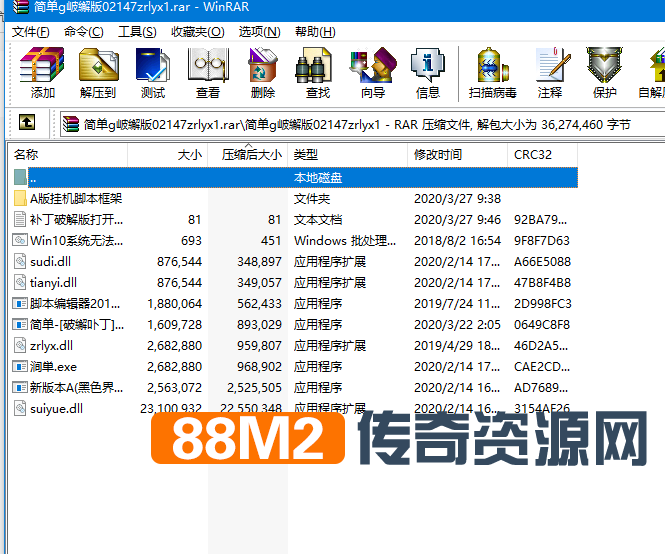Viewport: 665px width, 554px height.
Task: Sort by CRC32 column header
Action: tap(542, 155)
